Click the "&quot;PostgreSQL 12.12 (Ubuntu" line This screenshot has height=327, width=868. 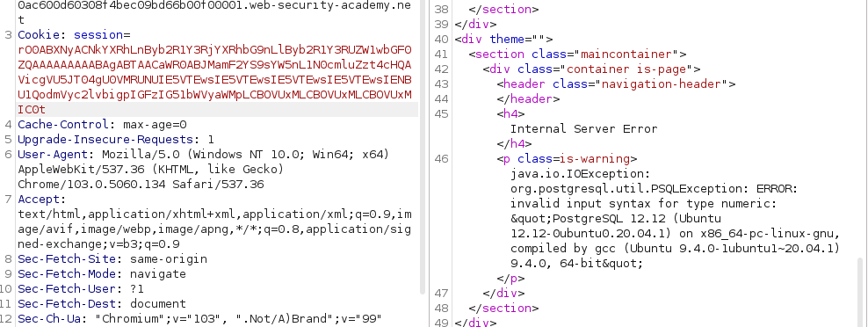pos(616,219)
